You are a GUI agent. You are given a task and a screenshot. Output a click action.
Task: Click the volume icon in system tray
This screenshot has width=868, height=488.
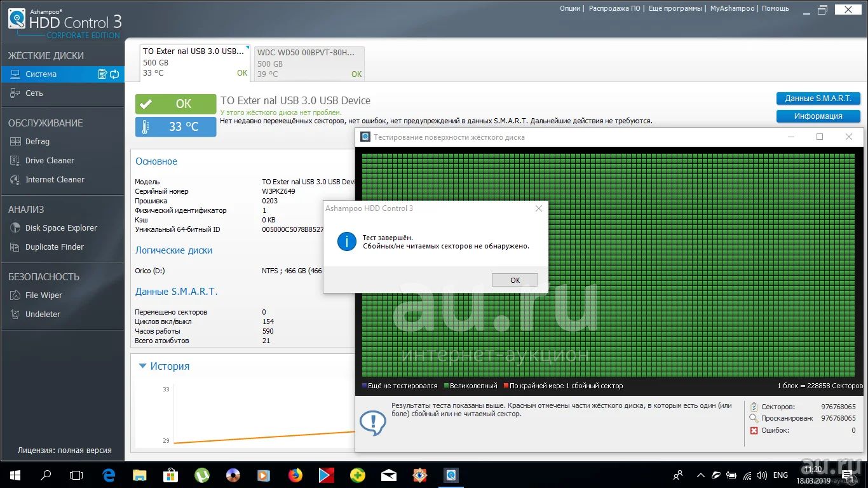tap(762, 475)
